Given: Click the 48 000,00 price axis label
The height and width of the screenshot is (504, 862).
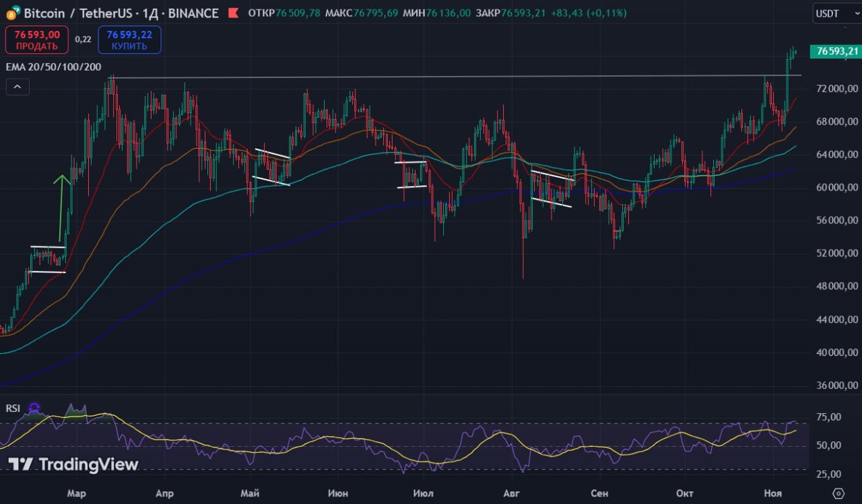Looking at the screenshot, I should (836, 287).
